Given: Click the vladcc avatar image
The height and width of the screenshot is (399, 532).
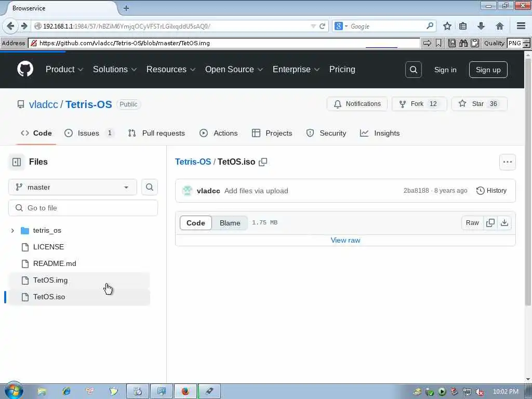Looking at the screenshot, I should (187, 191).
